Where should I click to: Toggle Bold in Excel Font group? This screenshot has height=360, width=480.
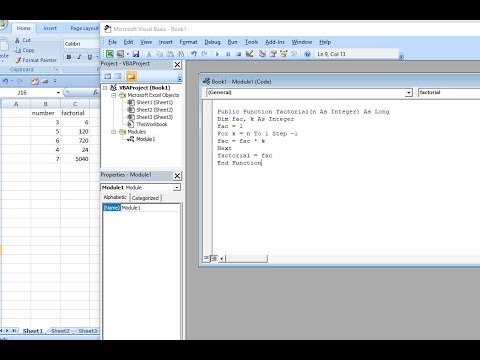69,57
